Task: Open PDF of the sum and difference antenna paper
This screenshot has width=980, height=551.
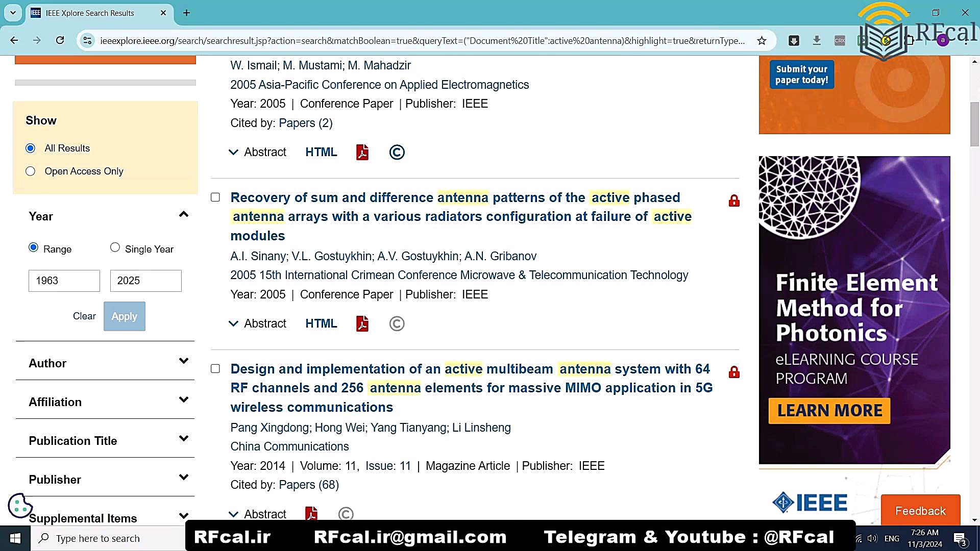Action: click(x=362, y=323)
